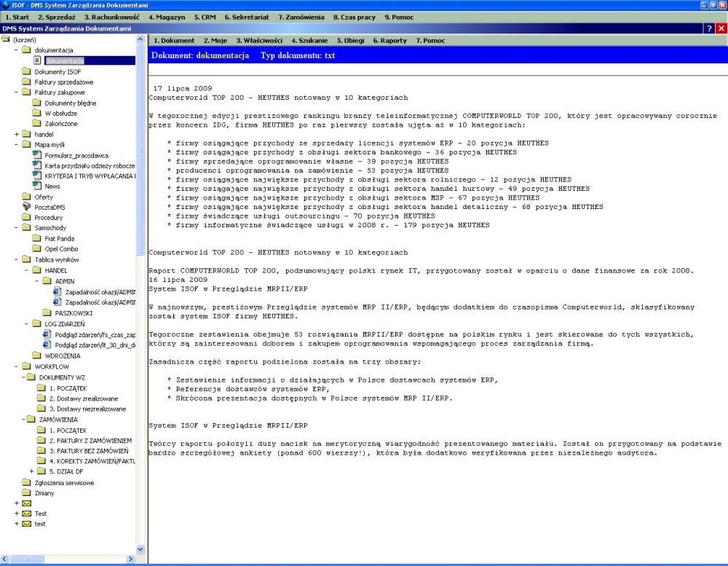Image resolution: width=728 pixels, height=566 pixels.
Task: Click the W obsłudze folder icon
Action: (37, 113)
